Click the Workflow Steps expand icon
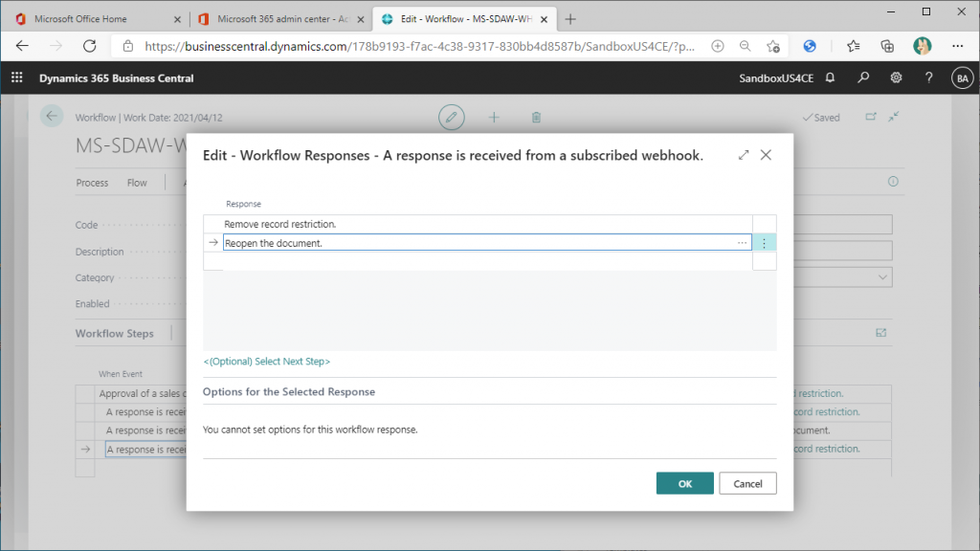980x551 pixels. click(x=880, y=333)
